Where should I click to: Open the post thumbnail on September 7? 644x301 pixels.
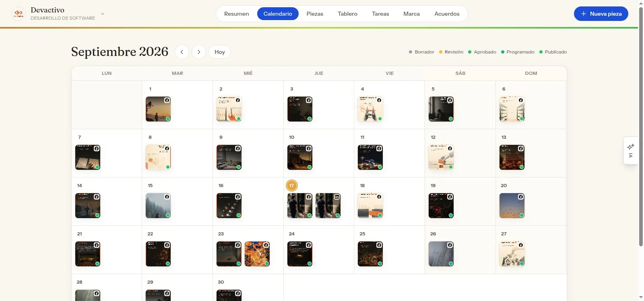[x=88, y=157]
